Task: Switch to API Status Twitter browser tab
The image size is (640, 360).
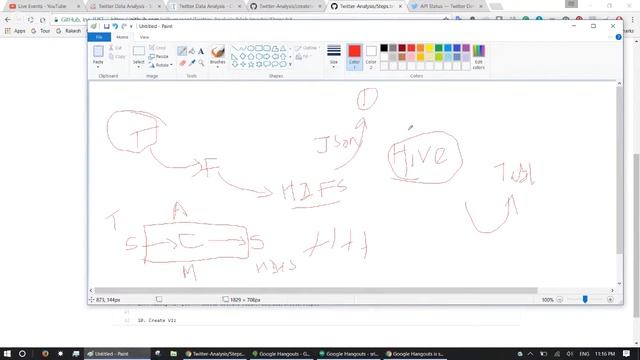Action: [x=447, y=6]
